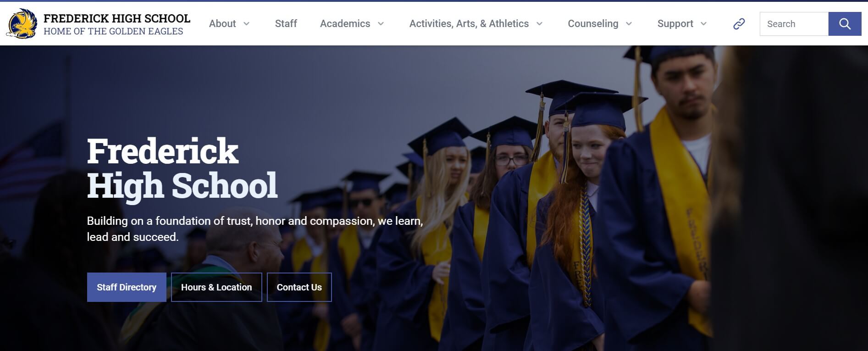The height and width of the screenshot is (351, 868).
Task: Click the magnifying glass search button
Action: [845, 24]
